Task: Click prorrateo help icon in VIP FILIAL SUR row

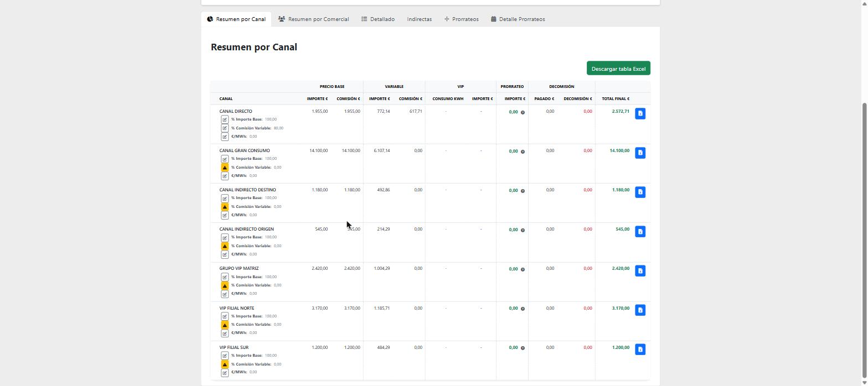Action: [x=523, y=348]
